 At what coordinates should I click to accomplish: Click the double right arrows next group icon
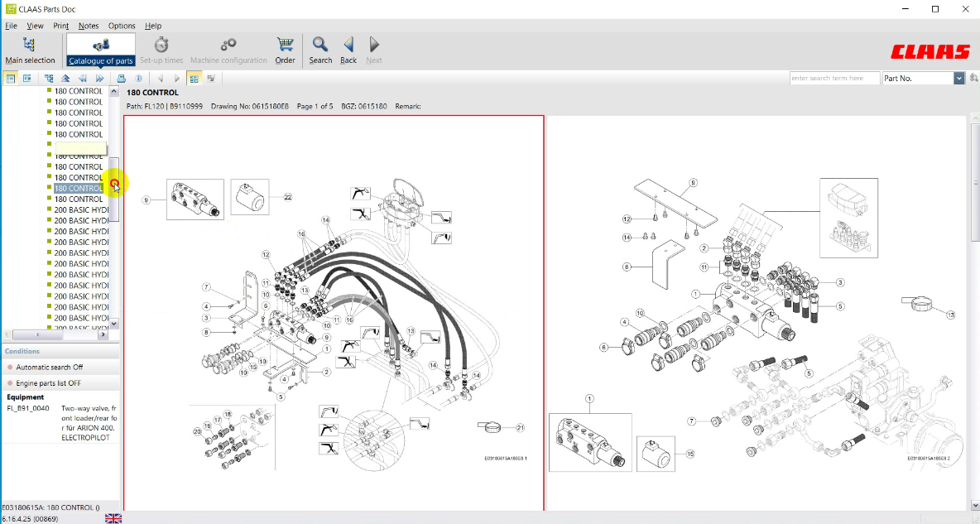pos(99,78)
